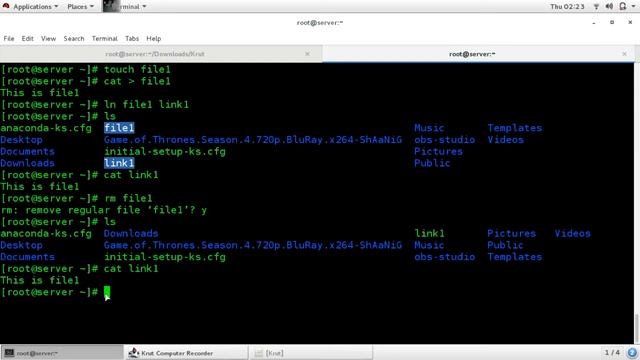Viewport: 640px width, 360px height.
Task: Open the View menu
Action: 48,38
